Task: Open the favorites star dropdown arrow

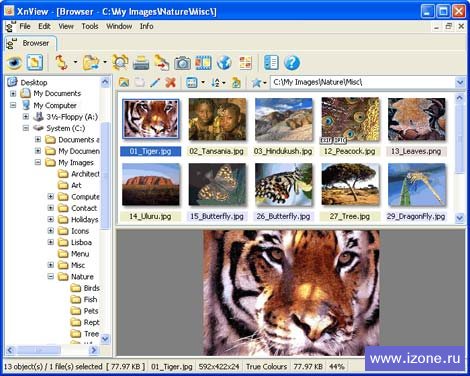Action: (265, 83)
